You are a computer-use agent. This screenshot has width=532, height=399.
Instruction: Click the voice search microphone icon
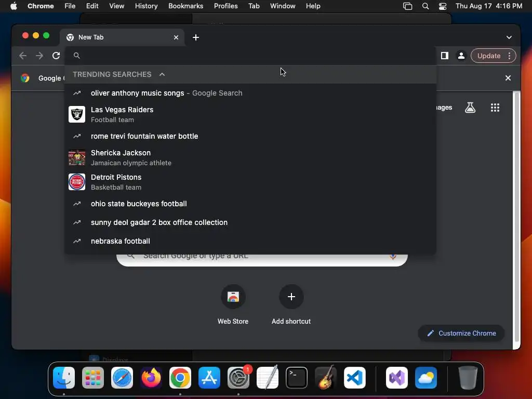coord(393,256)
